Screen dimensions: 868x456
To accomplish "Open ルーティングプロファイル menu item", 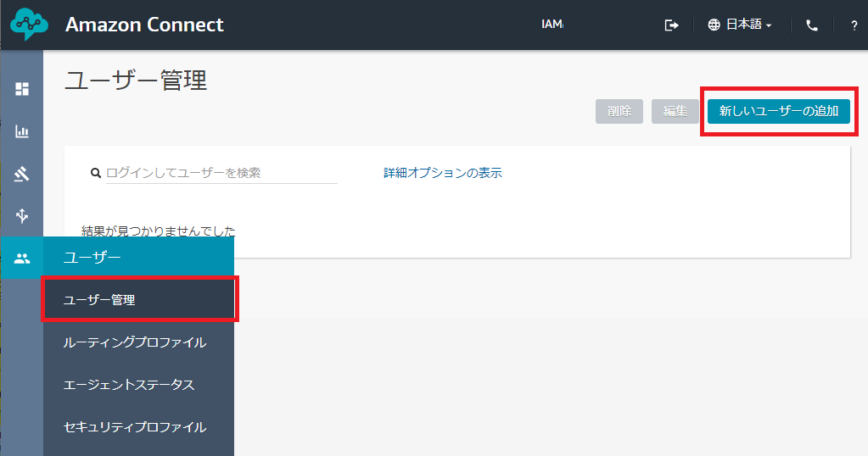I will pyautogui.click(x=138, y=342).
